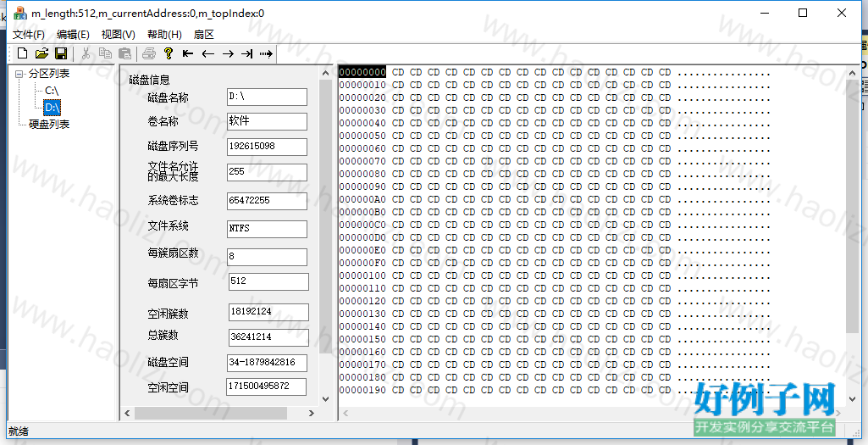Click info panel horizontal scroll-right arrow
This screenshot has height=445, width=868.
[x=312, y=414]
